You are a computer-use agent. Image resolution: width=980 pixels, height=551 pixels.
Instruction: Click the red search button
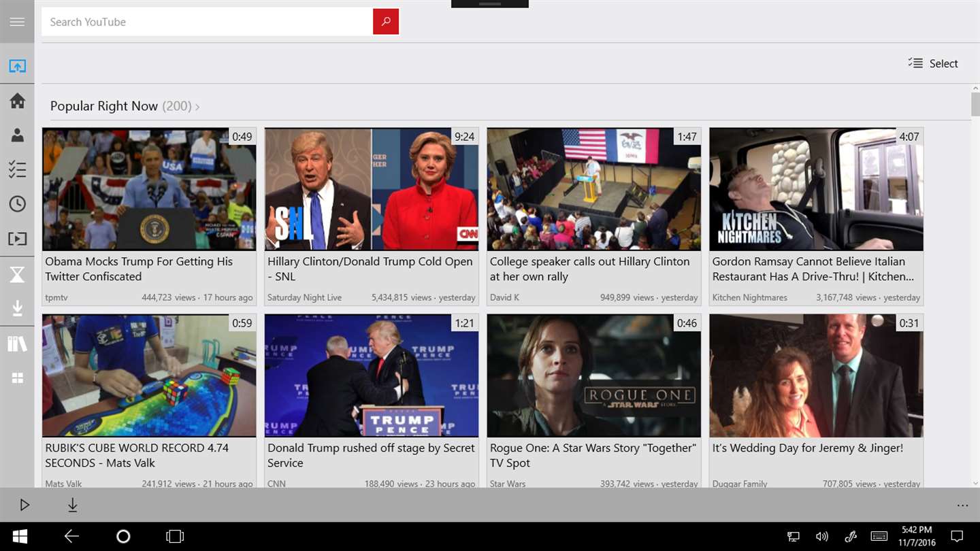click(x=386, y=22)
